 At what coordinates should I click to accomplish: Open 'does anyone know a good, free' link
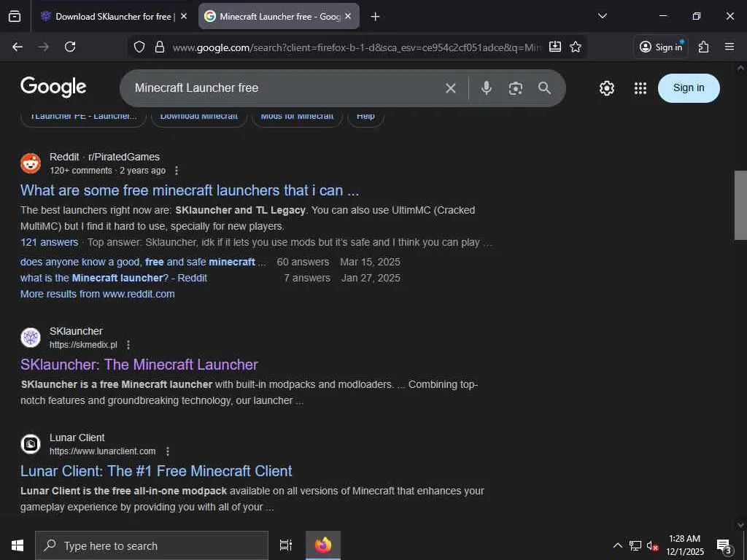[x=143, y=262]
